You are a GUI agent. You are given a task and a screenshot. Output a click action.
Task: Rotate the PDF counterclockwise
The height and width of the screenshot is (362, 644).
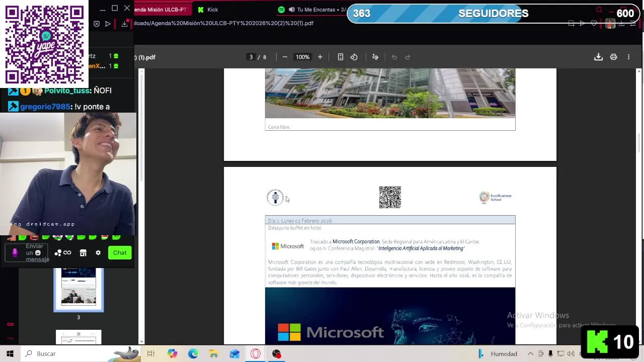(x=354, y=57)
